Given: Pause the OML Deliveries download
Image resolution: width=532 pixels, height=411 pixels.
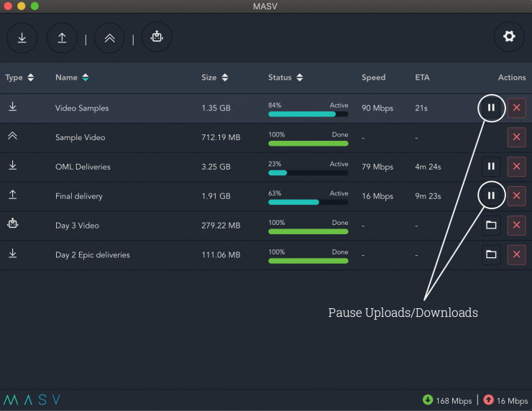Looking at the screenshot, I should point(491,167).
